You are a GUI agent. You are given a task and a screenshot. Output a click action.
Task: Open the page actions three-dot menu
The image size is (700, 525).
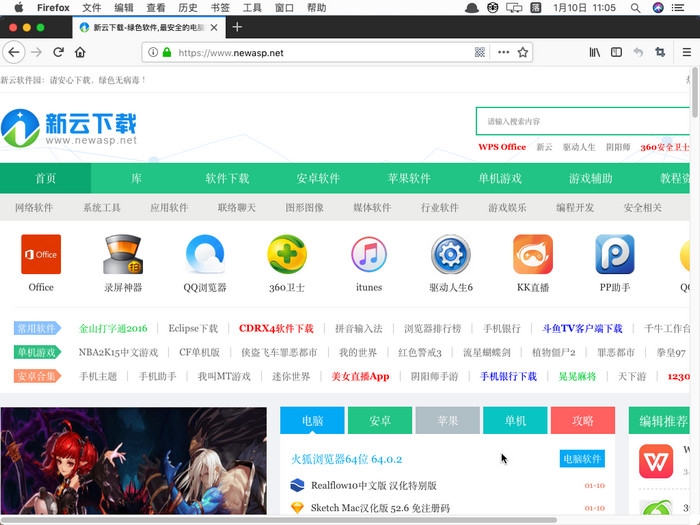tap(504, 52)
